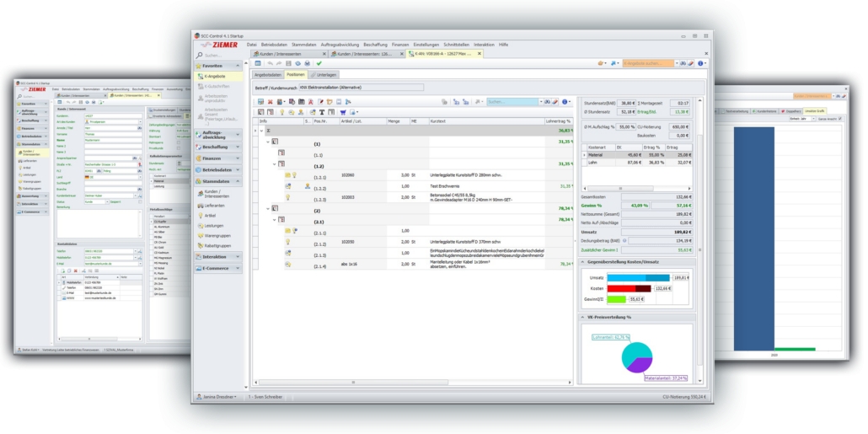
Task: Toggle Gesperrt checkbox in left window
Action: [140, 201]
